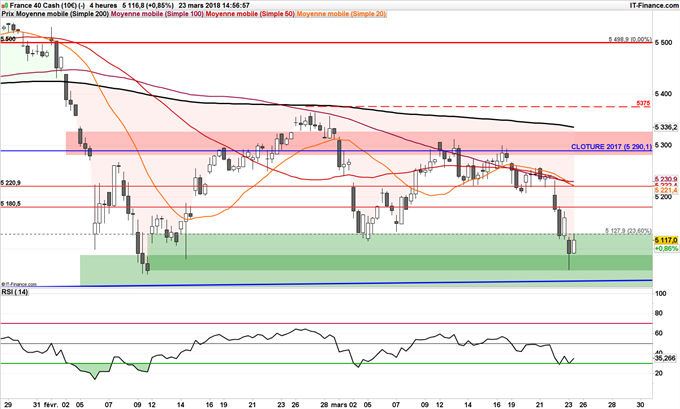The height and width of the screenshot is (409, 680).
Task: Click the date label '30' at axis end
Action: (x=641, y=405)
